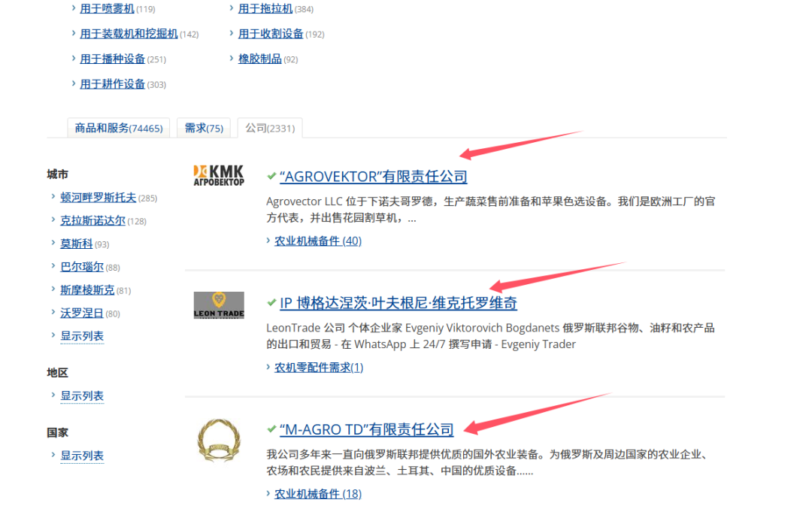
Task: Click chevron arrow before 莫斯科
Action: 53,243
